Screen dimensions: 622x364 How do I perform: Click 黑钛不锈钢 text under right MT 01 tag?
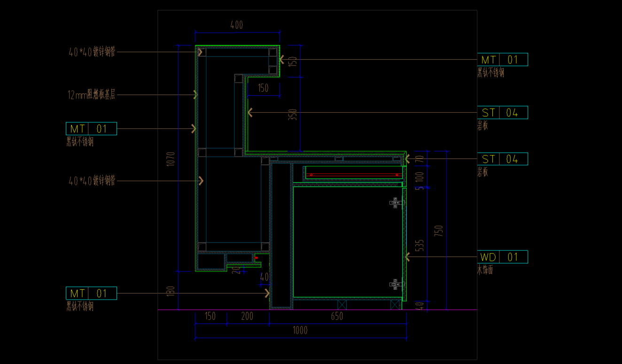(x=491, y=73)
